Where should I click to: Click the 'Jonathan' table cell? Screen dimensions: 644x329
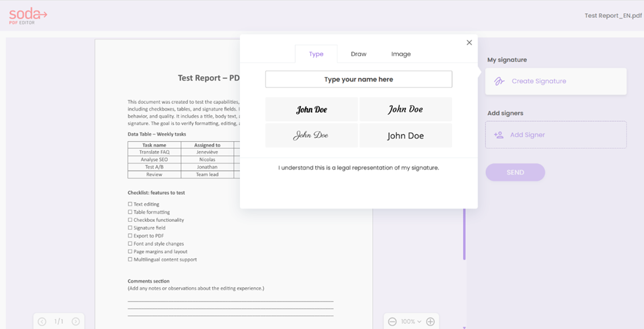pos(207,167)
